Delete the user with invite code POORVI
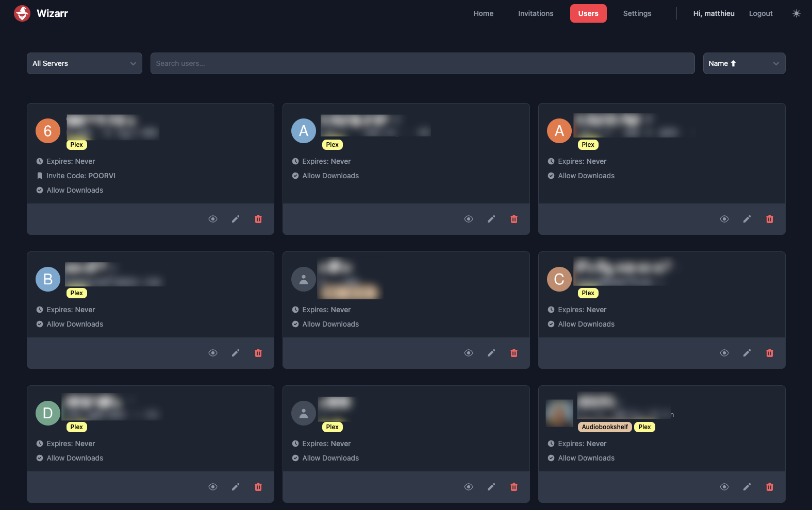This screenshot has width=812, height=510. pyautogui.click(x=258, y=219)
